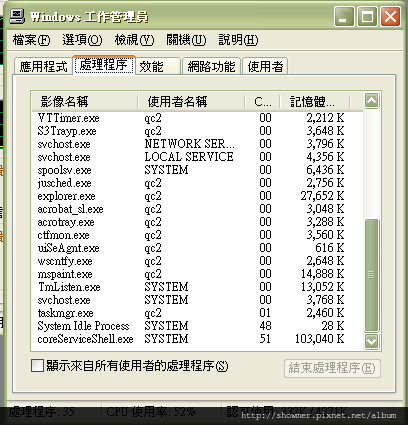
Task: Switch to the 應用程式 tab
Action: [x=43, y=66]
